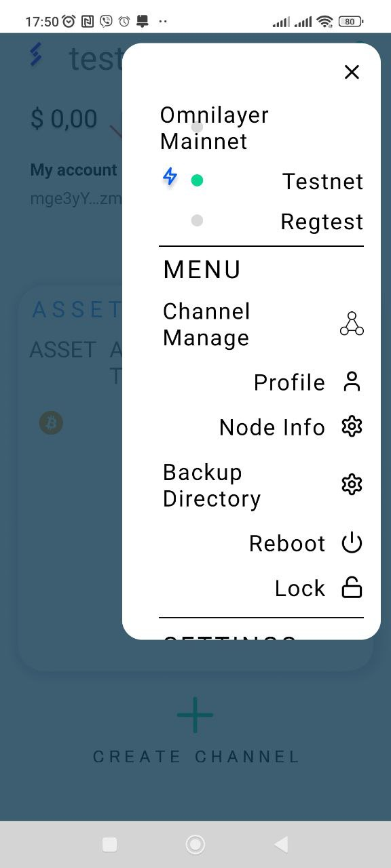
Task: Click the Backup Directory gear icon
Action: coord(352,484)
